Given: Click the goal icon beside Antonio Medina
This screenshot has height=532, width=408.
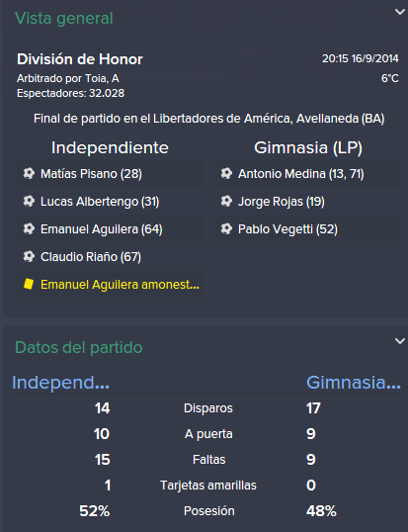Looking at the screenshot, I should click(x=226, y=174).
